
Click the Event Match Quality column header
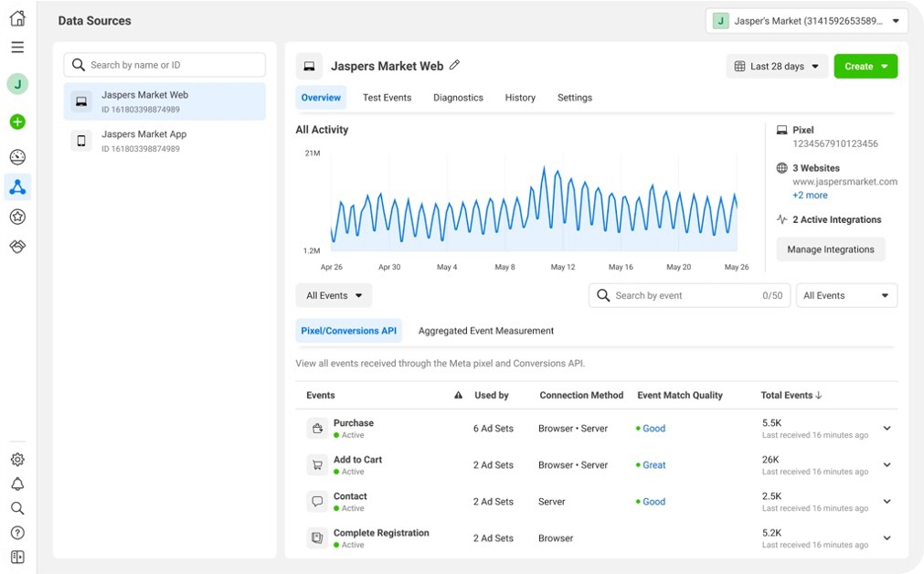[680, 396]
